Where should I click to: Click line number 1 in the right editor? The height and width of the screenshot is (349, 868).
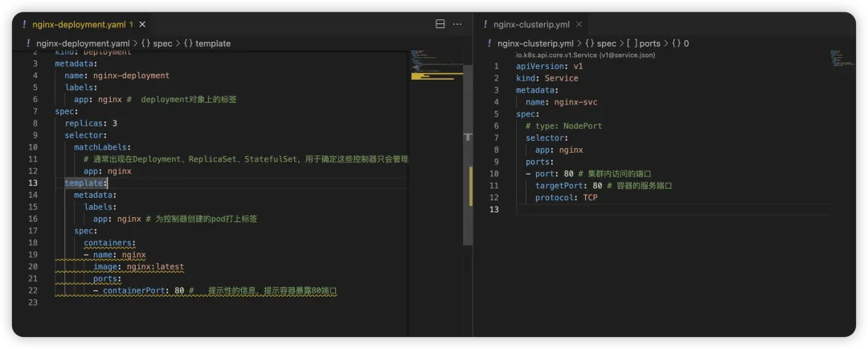pyautogui.click(x=497, y=66)
